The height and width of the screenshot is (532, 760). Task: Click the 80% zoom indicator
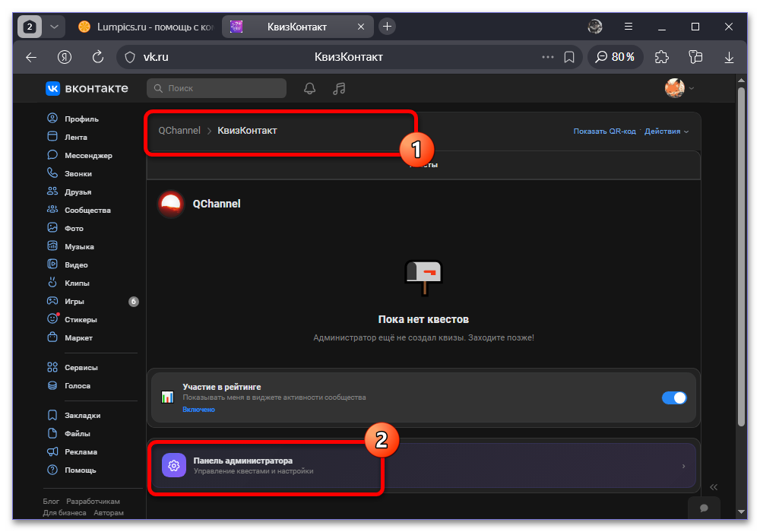coord(615,57)
